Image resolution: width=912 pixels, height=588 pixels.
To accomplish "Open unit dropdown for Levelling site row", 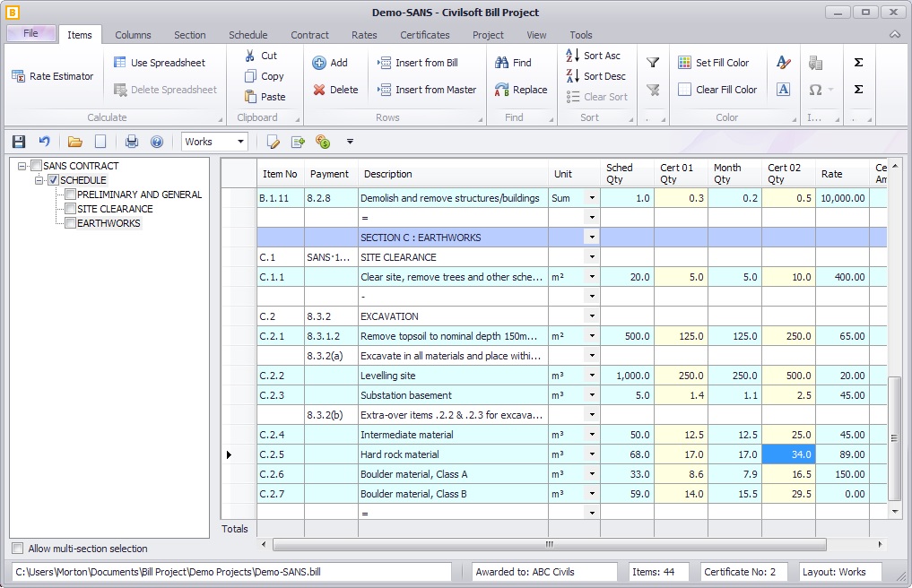I will (592, 376).
